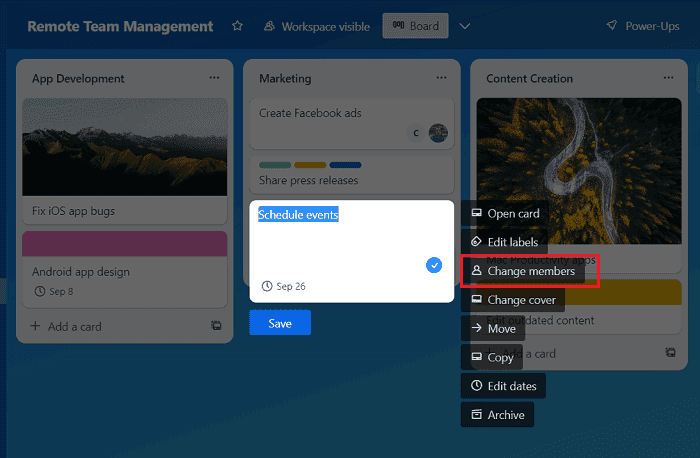This screenshot has height=458, width=700.
Task: Choose Change cover menu option
Action: [513, 300]
